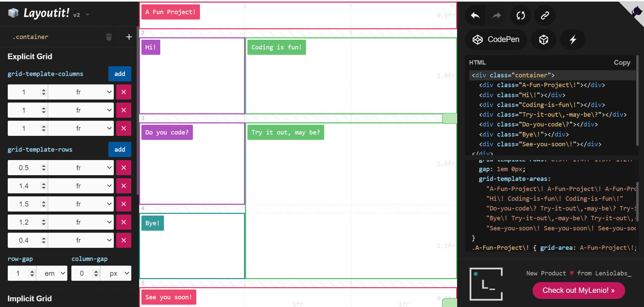
Task: Click the Copy HTML button
Action: tap(622, 63)
